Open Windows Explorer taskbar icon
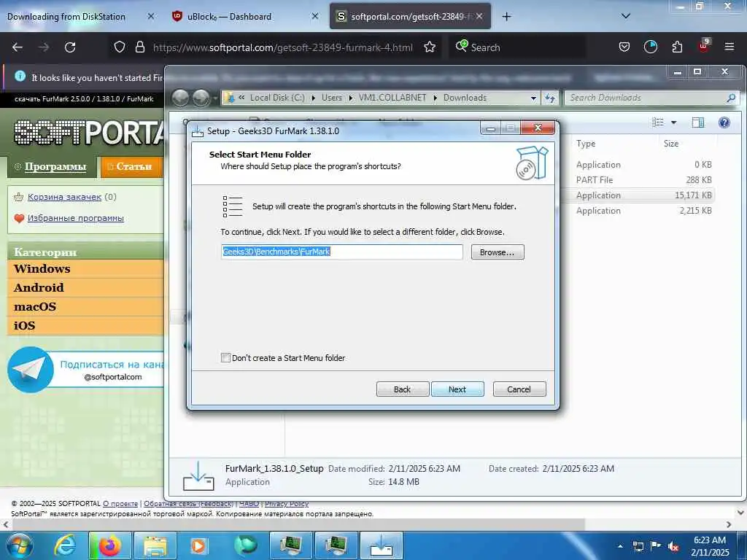This screenshot has height=560, width=747. [x=155, y=545]
